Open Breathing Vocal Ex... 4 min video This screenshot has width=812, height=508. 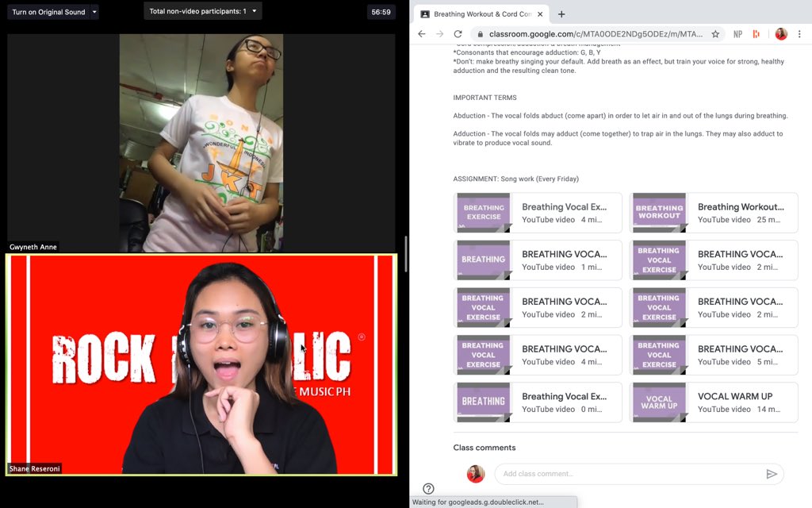(x=538, y=213)
